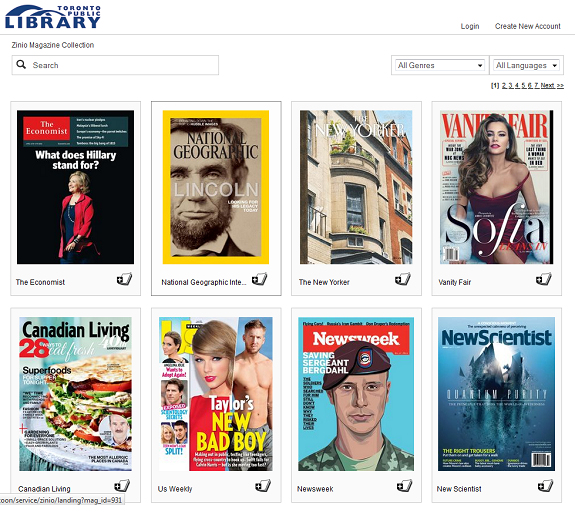Screen dimensions: 575x505
Task: Click Us Weekly's add-magazine icon
Action: (x=263, y=486)
